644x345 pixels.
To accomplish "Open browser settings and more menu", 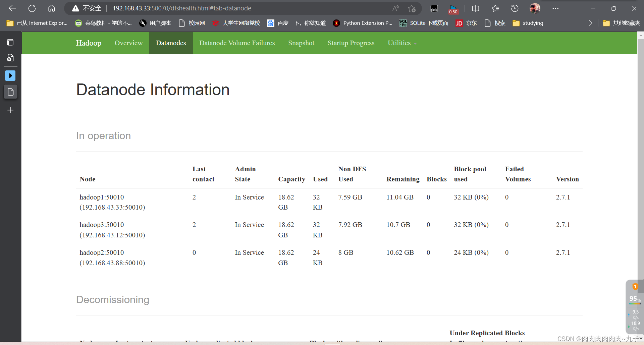I will coord(555,8).
